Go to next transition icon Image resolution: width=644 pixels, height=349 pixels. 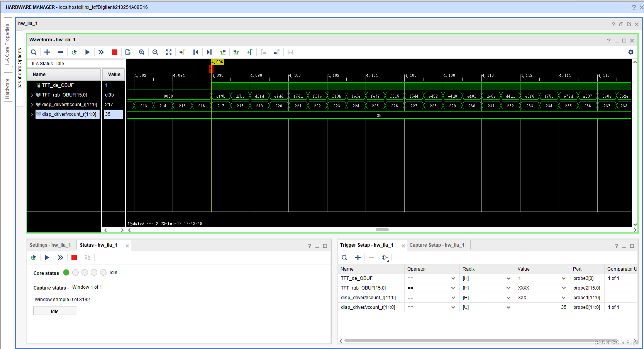(x=236, y=52)
